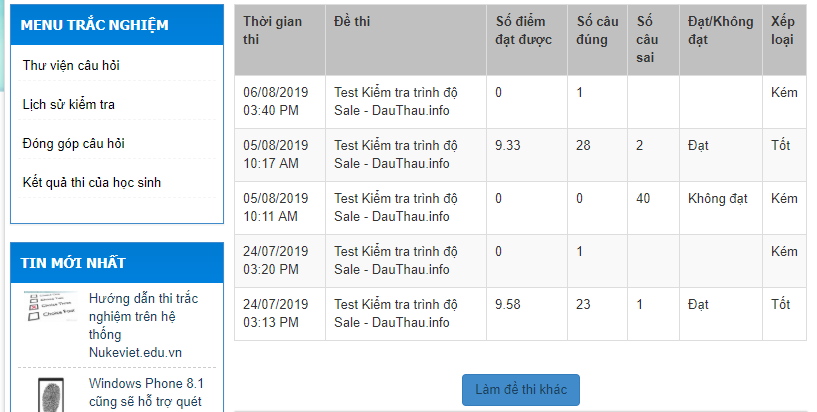817x412 pixels.
Task: Select exam name in 06/08/2019 03:40 PM row
Action: pyautogui.click(x=396, y=101)
